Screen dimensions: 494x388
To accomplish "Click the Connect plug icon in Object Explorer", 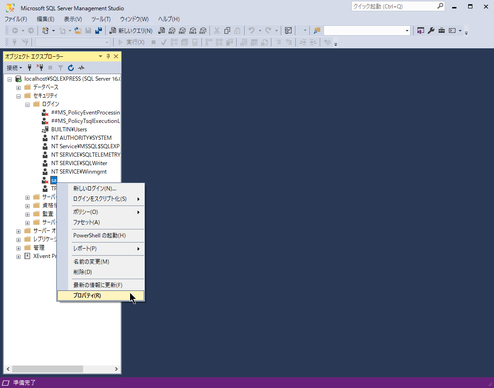I will (29, 68).
